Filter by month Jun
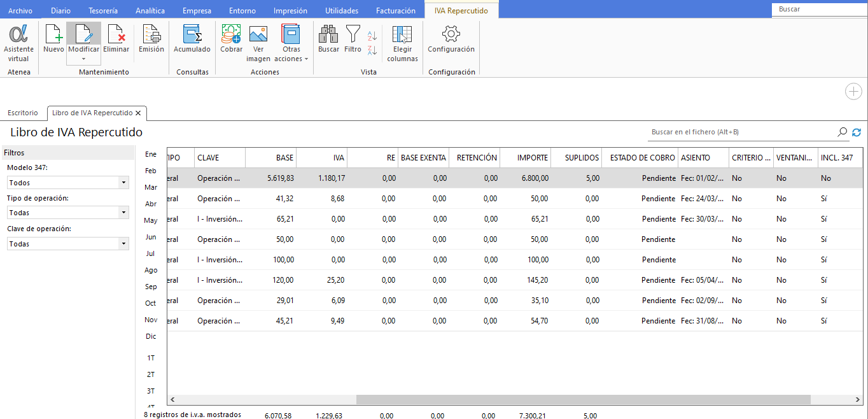Screen dimensions: 868x419 151,237
